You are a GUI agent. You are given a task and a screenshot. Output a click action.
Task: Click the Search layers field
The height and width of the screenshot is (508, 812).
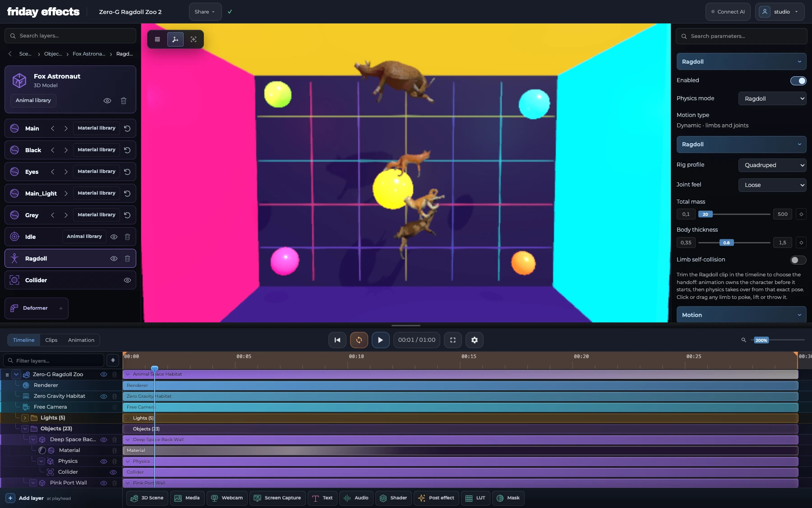pos(70,36)
